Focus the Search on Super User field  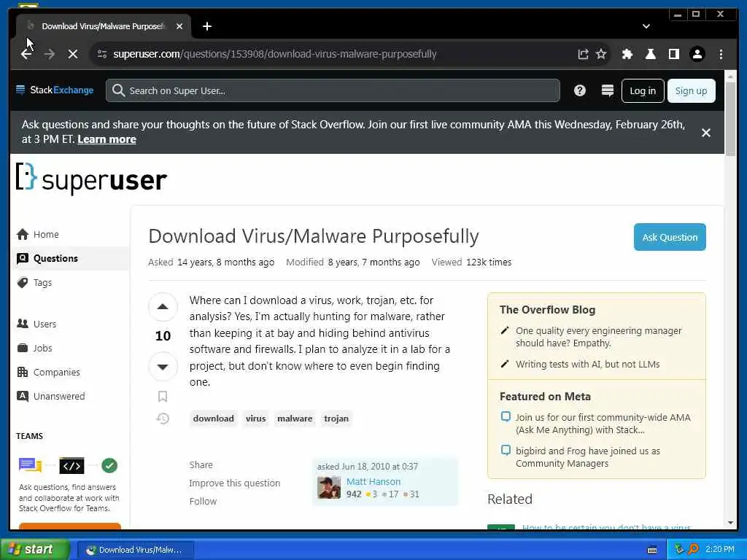point(333,90)
